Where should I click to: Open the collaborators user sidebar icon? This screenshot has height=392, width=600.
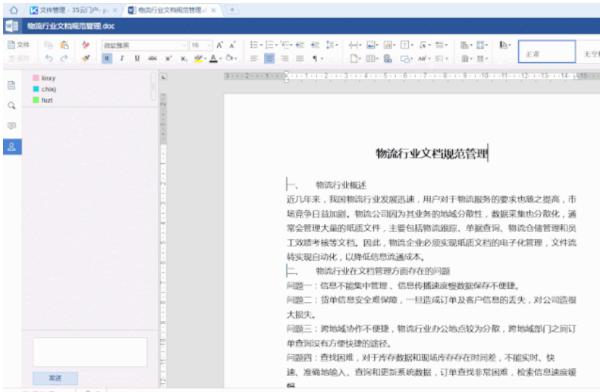tap(12, 147)
